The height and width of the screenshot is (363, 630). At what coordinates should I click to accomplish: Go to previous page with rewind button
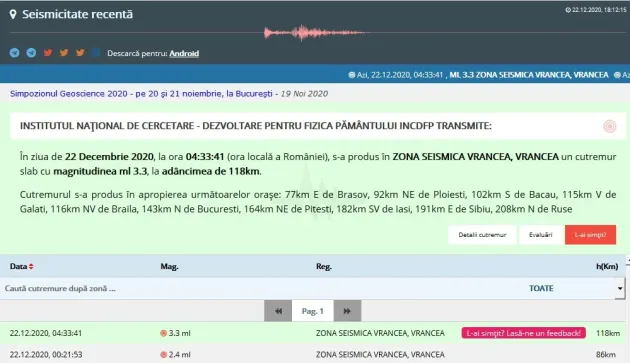tap(278, 311)
